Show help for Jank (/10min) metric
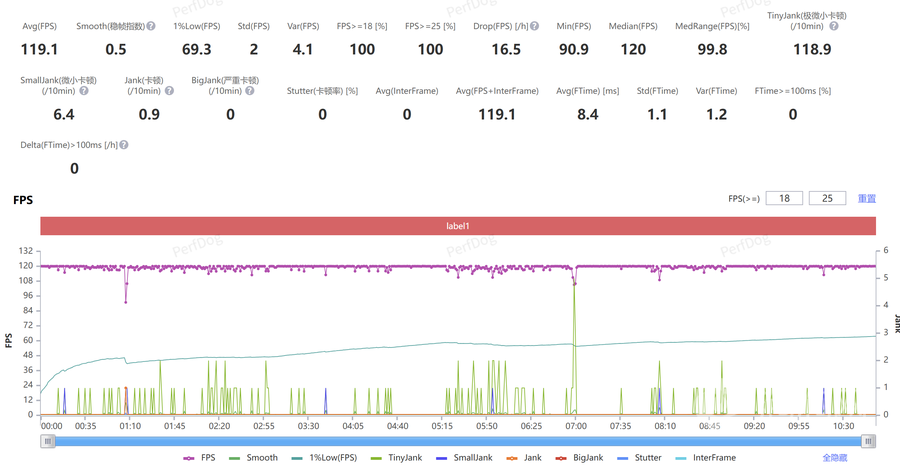900x466 pixels. coord(169,91)
